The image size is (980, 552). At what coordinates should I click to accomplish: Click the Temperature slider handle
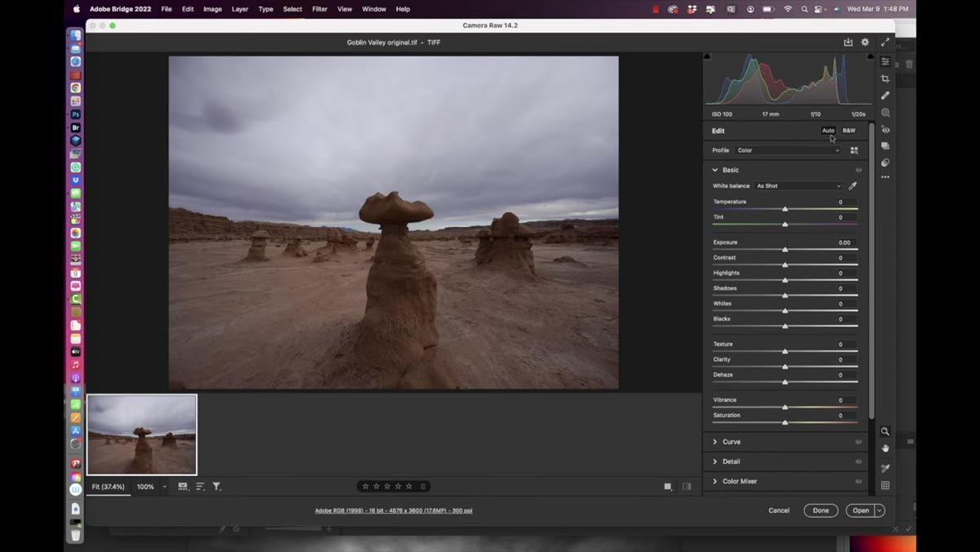785,209
